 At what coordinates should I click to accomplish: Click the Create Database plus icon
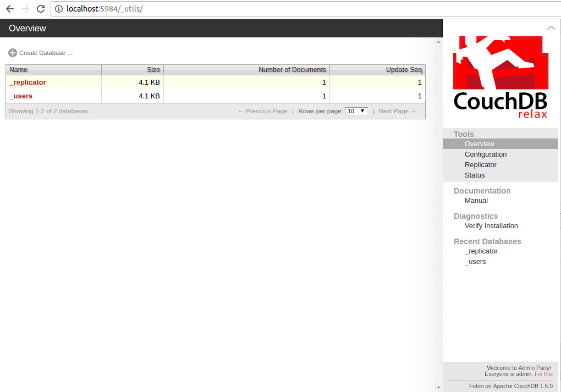pos(13,53)
